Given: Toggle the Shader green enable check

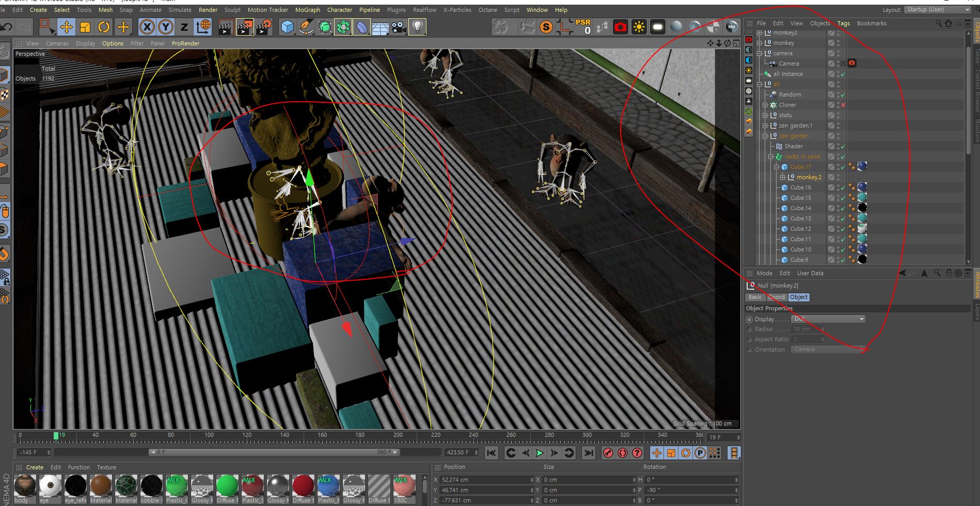Looking at the screenshot, I should click(x=843, y=146).
